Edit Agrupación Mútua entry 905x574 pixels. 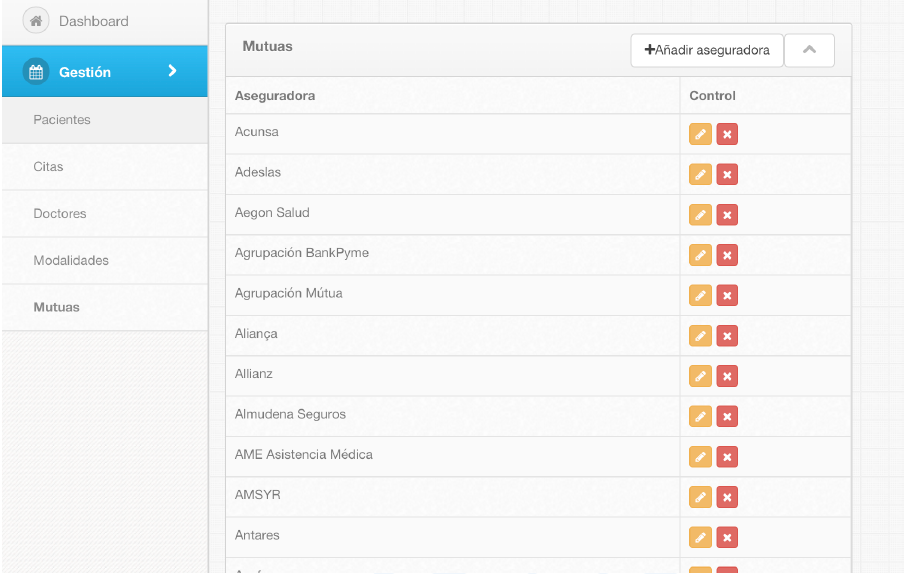(x=700, y=296)
